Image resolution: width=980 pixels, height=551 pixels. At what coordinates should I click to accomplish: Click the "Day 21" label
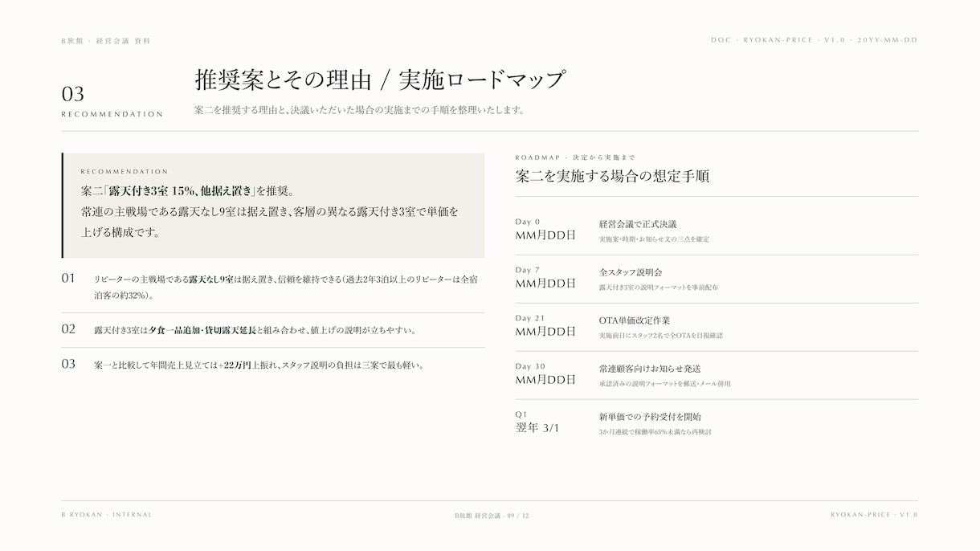click(x=530, y=318)
